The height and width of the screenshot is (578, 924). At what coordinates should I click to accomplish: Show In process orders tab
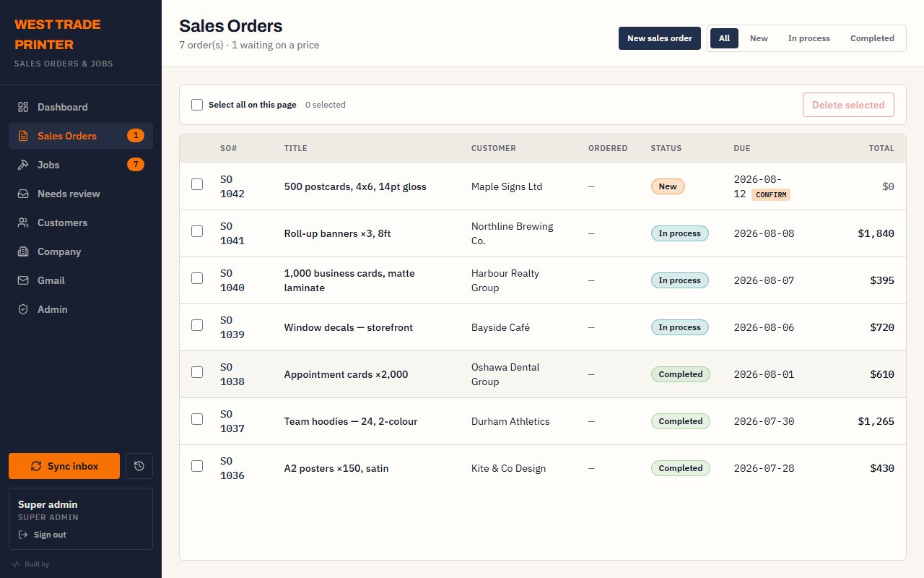(x=809, y=38)
